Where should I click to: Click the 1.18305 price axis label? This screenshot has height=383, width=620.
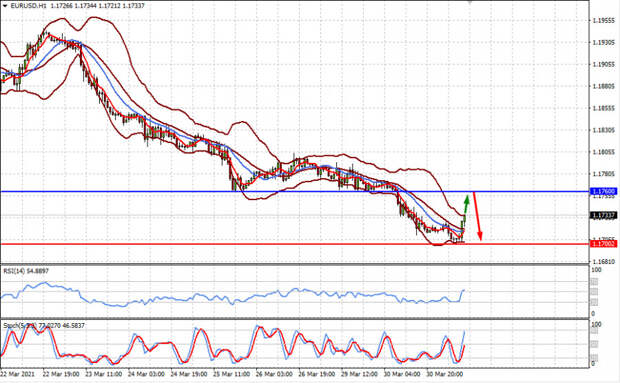(x=604, y=130)
